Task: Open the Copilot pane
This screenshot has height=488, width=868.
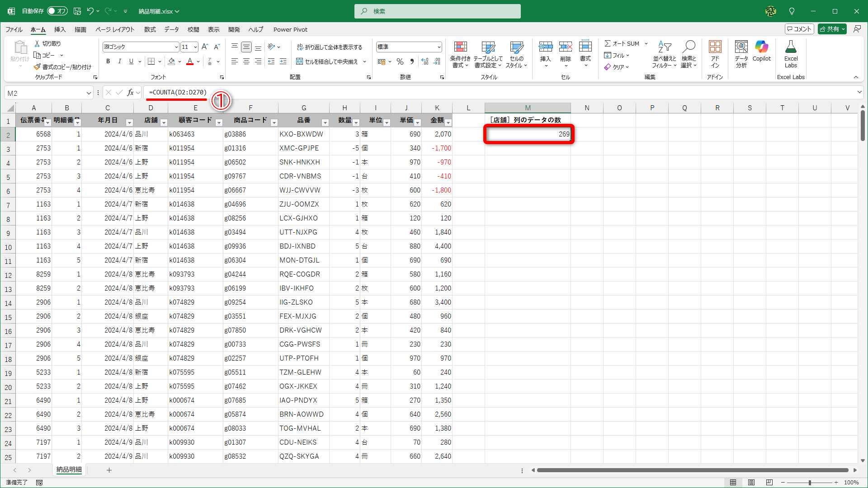Action: [761, 53]
